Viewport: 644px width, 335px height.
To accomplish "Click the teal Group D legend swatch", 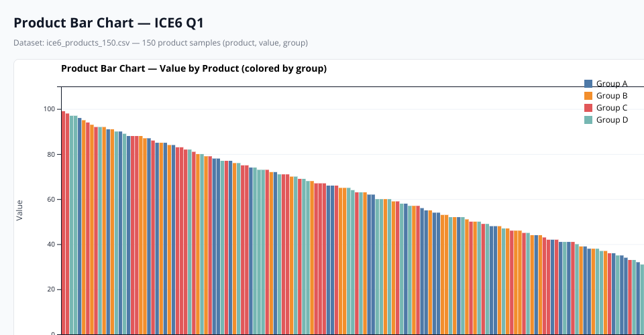I will [x=588, y=120].
